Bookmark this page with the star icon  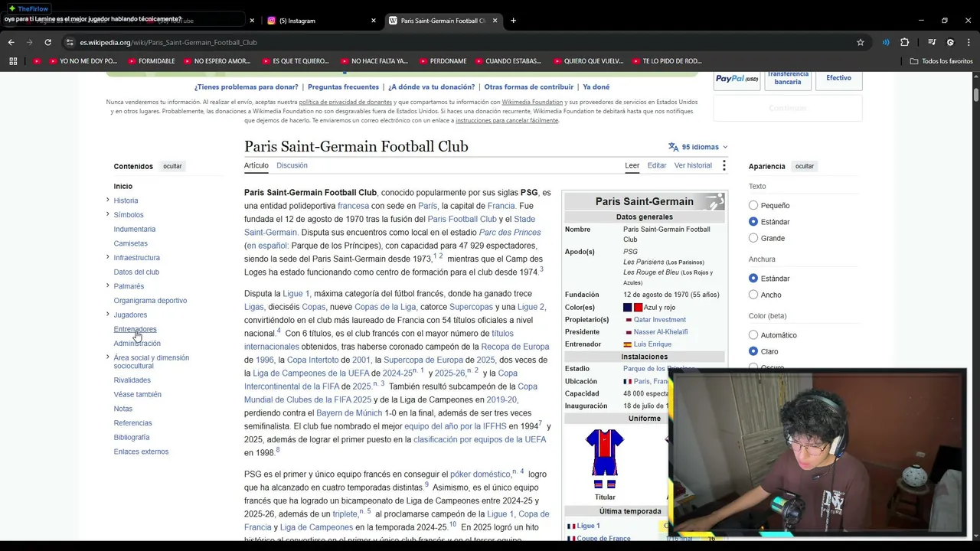(x=861, y=42)
